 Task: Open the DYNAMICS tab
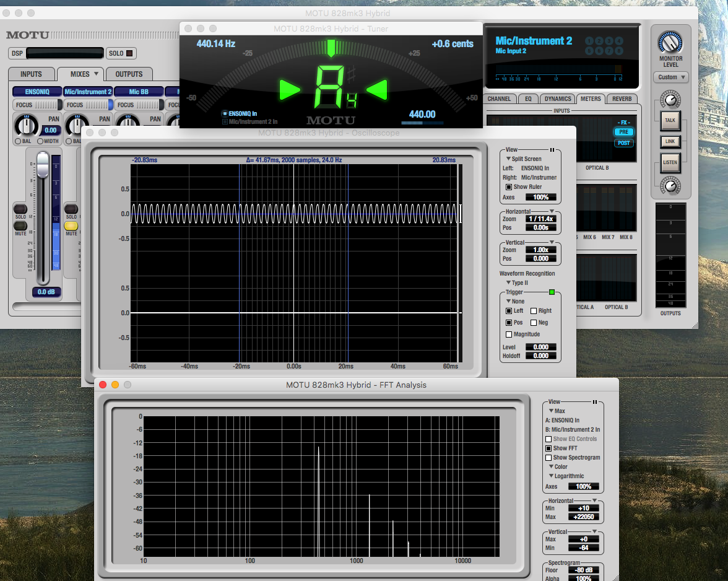pos(557,99)
